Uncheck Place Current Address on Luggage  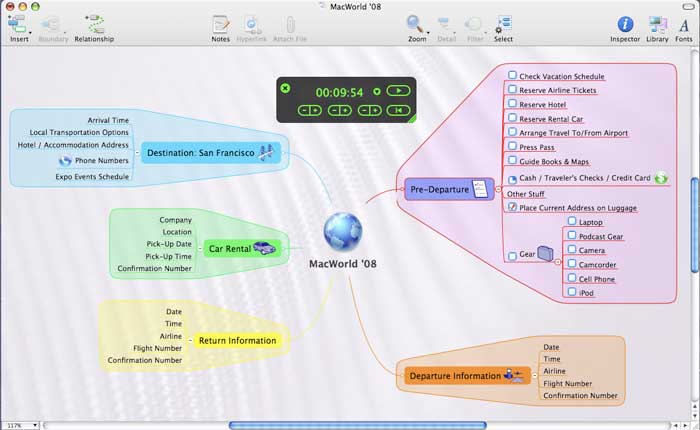tap(512, 207)
